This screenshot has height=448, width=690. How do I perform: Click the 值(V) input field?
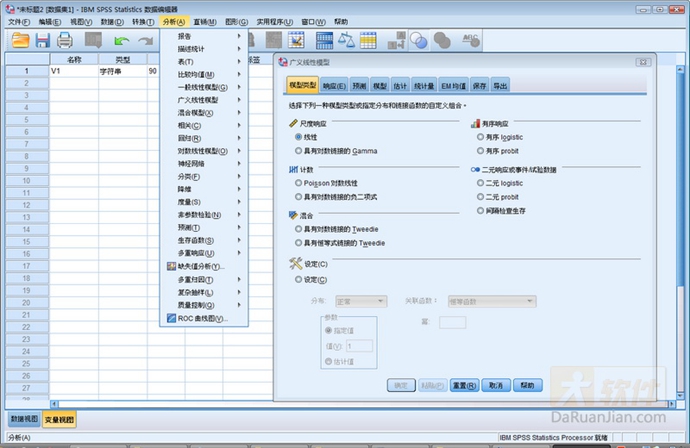click(359, 346)
